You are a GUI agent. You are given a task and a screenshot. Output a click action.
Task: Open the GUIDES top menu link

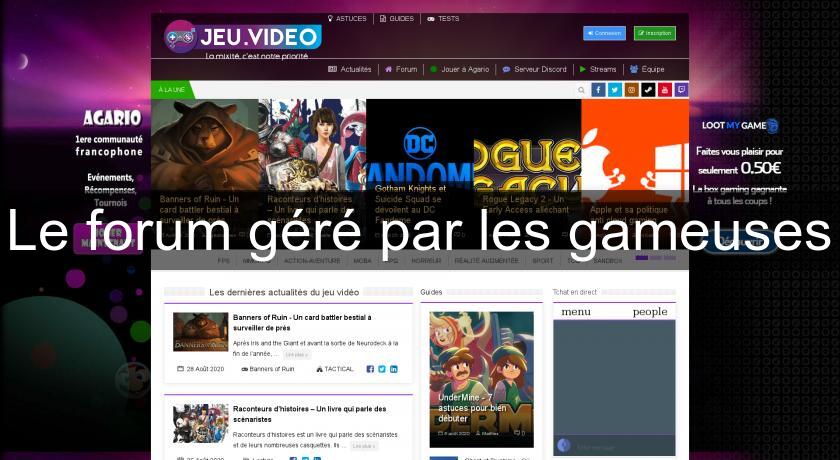397,19
